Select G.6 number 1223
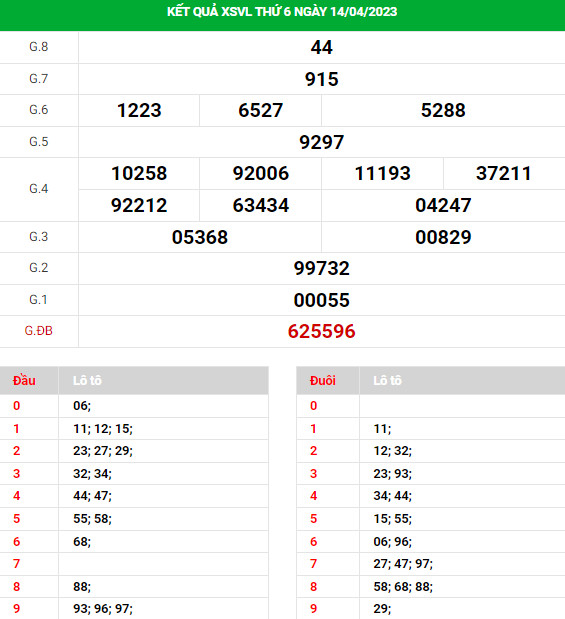This screenshot has height=619, width=565. 139,110
